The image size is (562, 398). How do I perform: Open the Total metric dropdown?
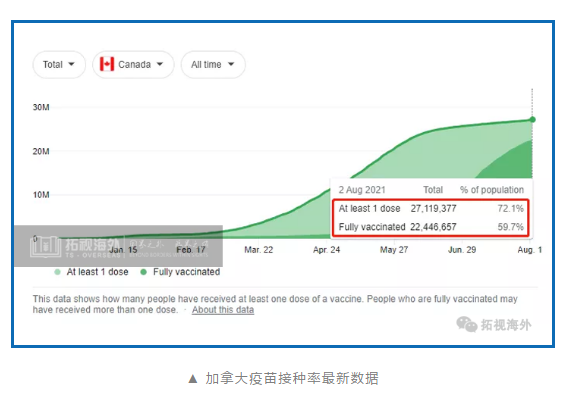[x=59, y=65]
